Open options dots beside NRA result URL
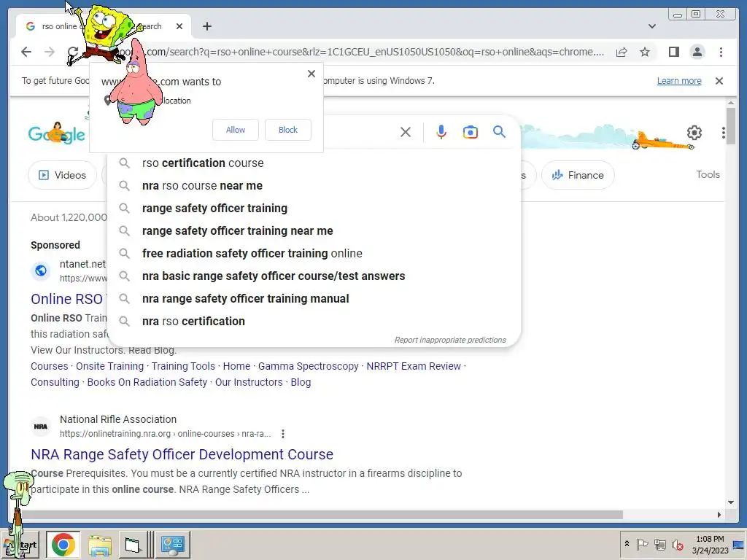Screen dimensions: 747x560 click(x=283, y=434)
